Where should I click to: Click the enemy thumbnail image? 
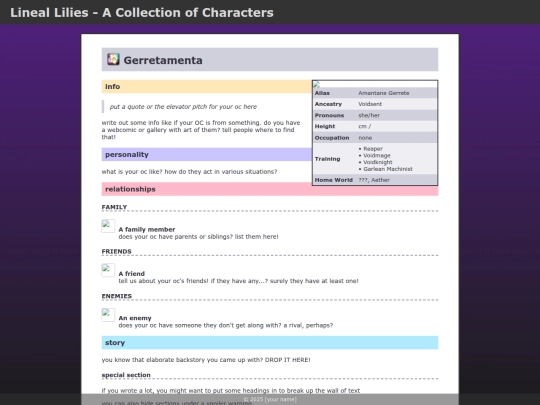[108, 315]
